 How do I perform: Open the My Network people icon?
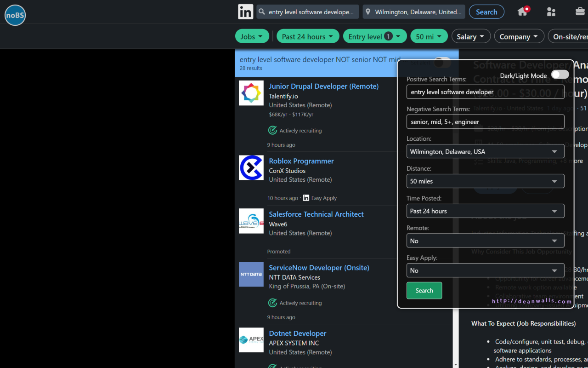click(x=551, y=12)
